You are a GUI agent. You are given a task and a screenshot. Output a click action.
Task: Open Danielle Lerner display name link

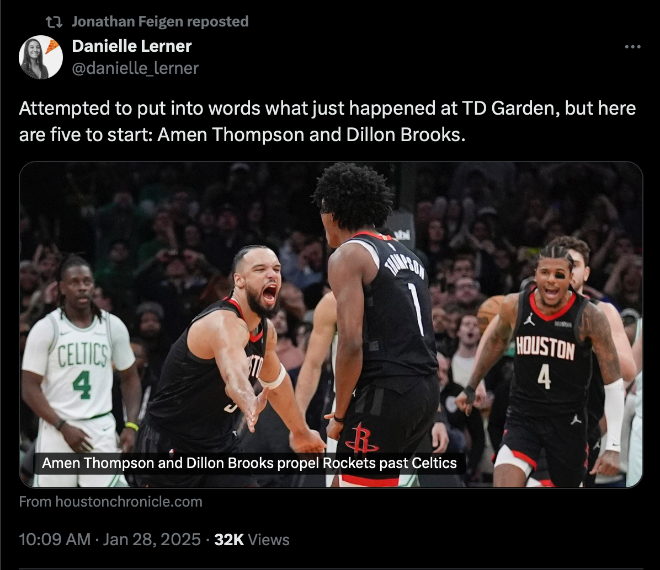click(132, 46)
